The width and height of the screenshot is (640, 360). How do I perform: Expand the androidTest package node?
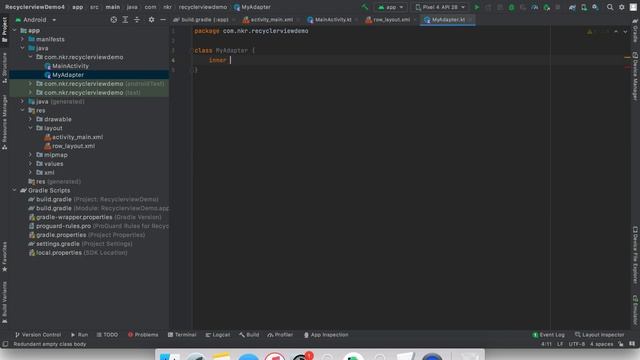(30, 84)
